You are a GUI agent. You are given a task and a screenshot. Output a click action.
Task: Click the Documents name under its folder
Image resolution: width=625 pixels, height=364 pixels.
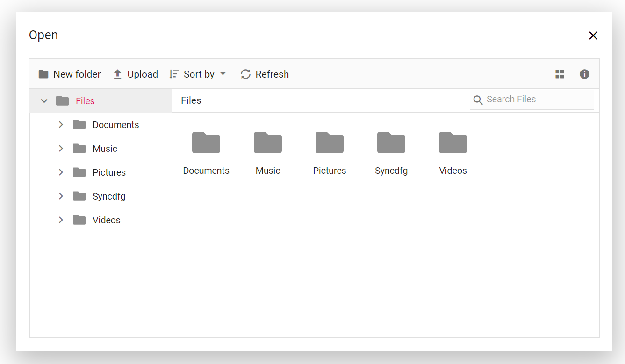[x=206, y=171]
